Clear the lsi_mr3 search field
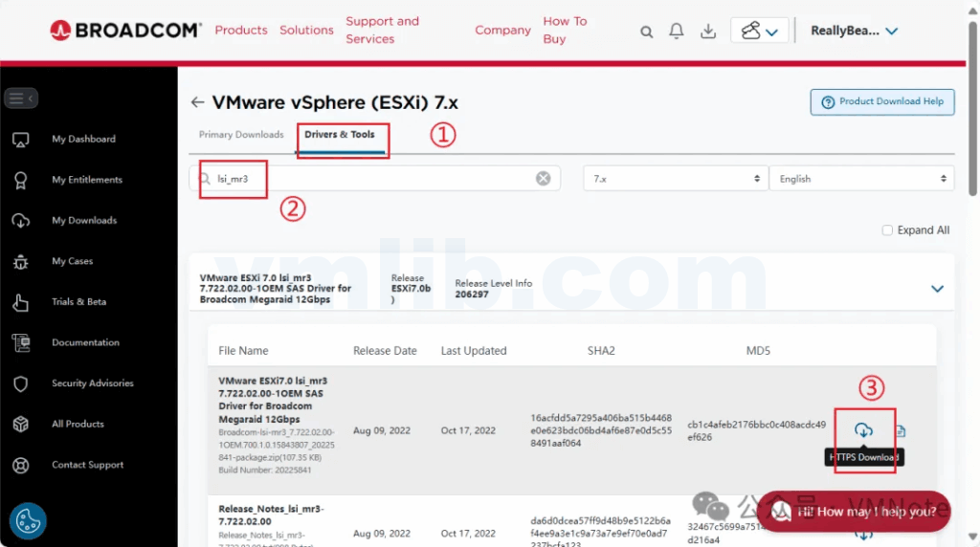 (x=543, y=179)
